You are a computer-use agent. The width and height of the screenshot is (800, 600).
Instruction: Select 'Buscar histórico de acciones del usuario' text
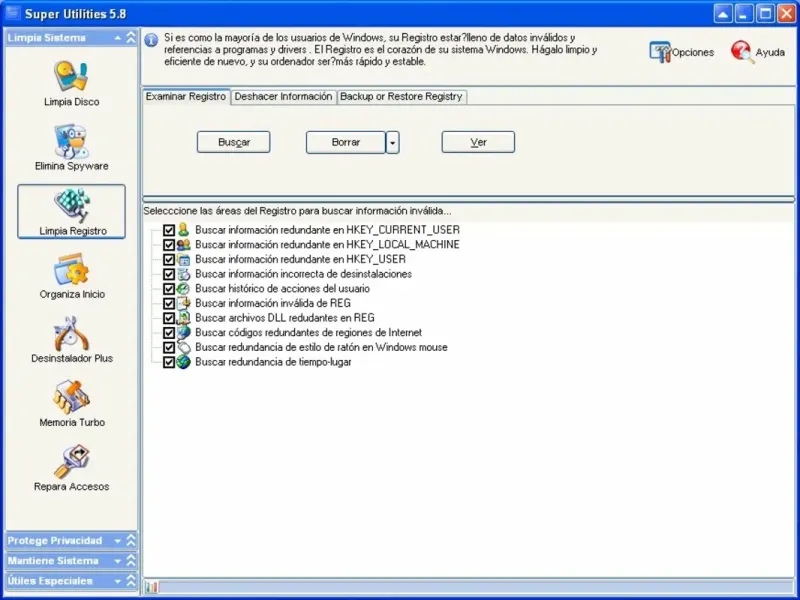click(283, 289)
